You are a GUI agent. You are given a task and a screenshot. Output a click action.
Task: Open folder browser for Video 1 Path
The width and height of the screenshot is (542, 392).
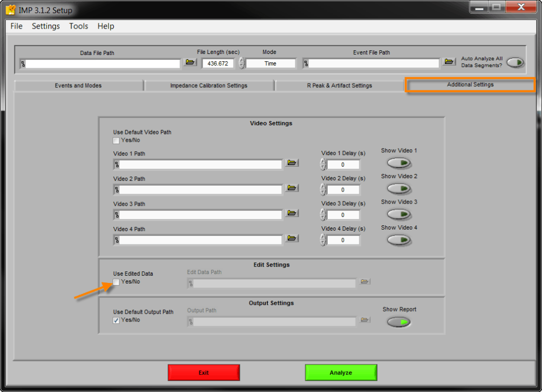tap(292, 162)
